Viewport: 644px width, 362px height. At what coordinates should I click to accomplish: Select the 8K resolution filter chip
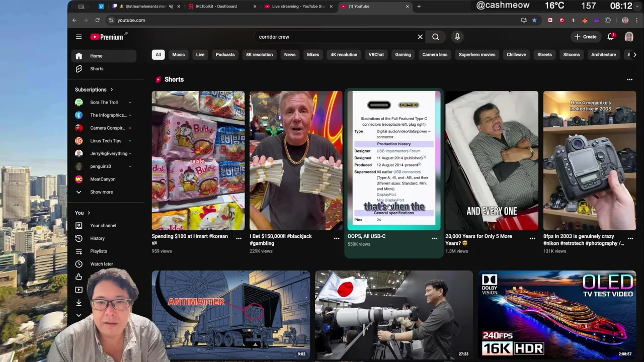[260, 55]
